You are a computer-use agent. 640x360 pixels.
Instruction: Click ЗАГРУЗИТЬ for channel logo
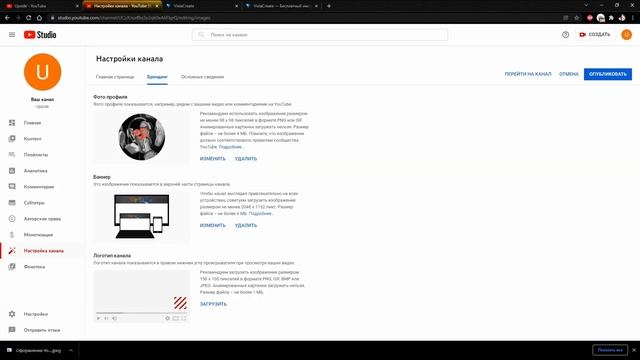click(213, 304)
